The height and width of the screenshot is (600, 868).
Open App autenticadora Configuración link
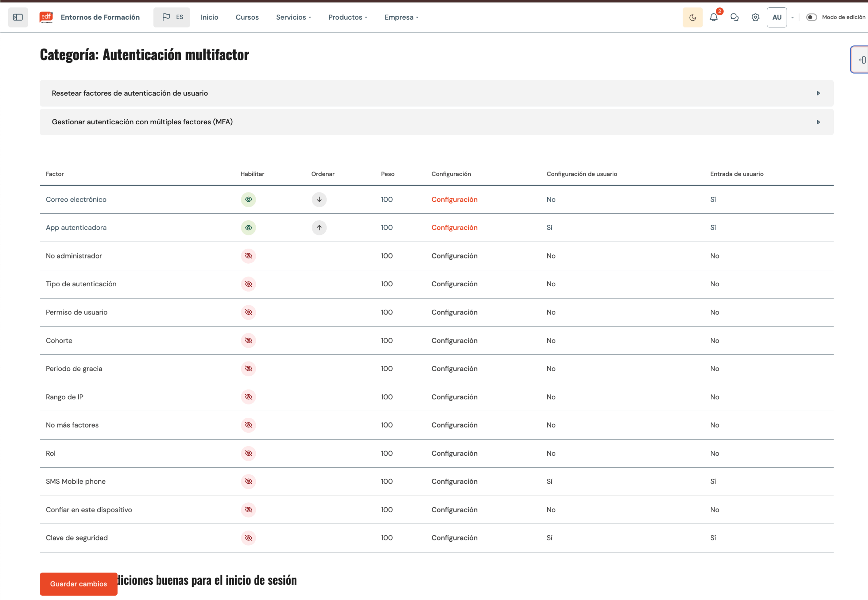454,228
